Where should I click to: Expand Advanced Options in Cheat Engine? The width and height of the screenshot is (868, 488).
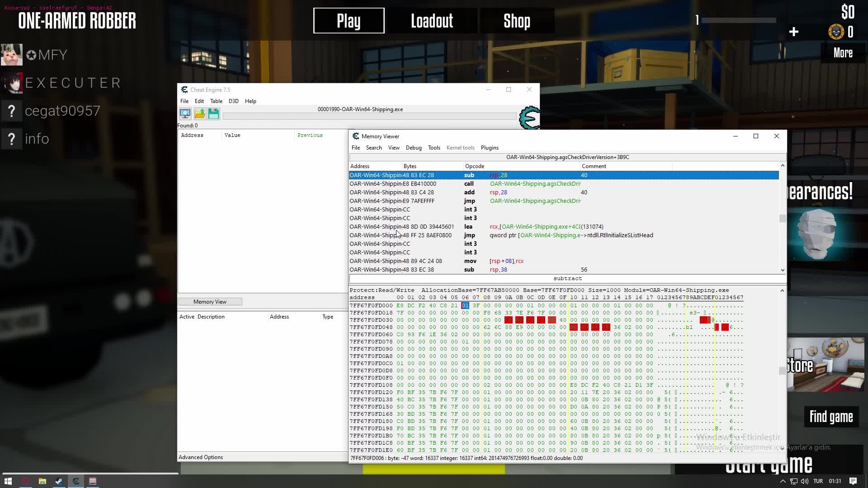201,457
